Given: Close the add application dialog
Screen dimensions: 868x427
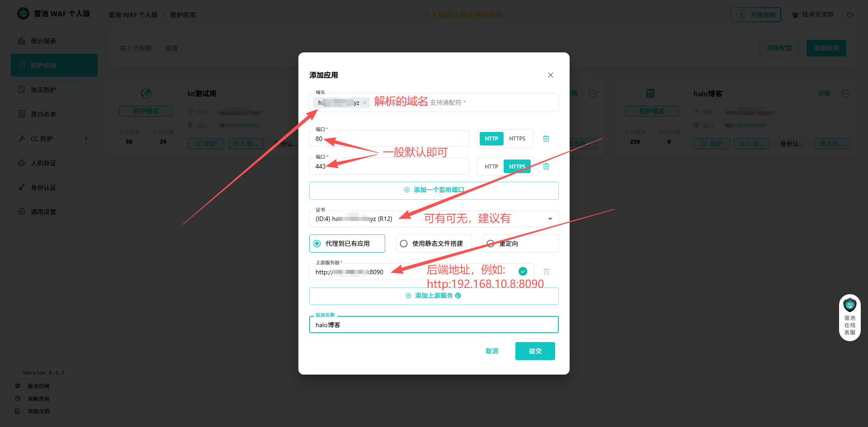Looking at the screenshot, I should click(x=550, y=75).
